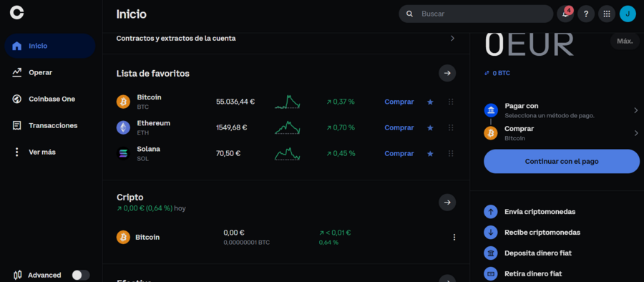Open Bitcoin holding three-dot options menu
644x282 pixels.
point(454,237)
